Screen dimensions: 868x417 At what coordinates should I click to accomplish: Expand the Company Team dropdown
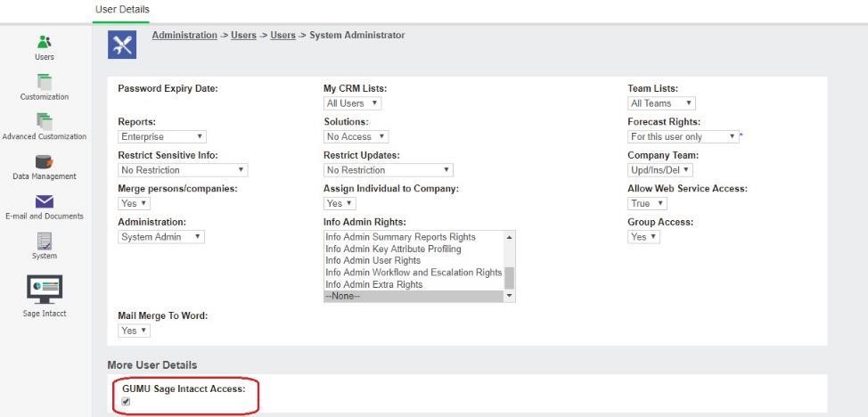pos(659,170)
